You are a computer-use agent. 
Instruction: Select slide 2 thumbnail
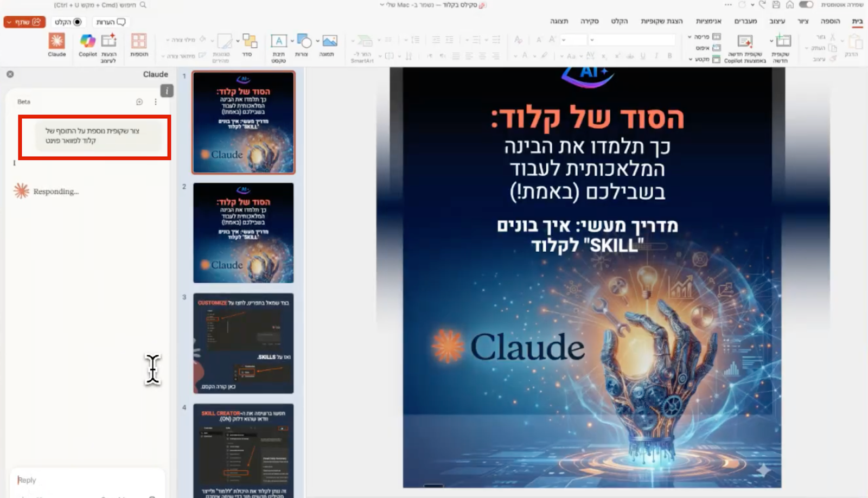tap(244, 233)
